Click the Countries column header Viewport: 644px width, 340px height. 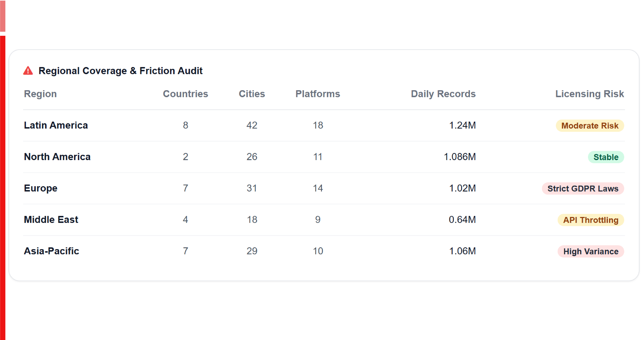185,94
